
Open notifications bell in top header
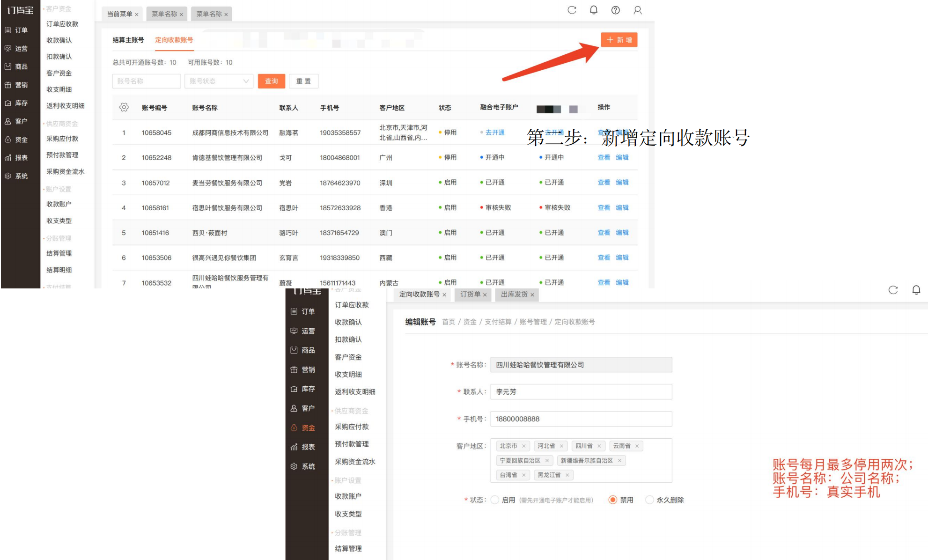coord(594,10)
